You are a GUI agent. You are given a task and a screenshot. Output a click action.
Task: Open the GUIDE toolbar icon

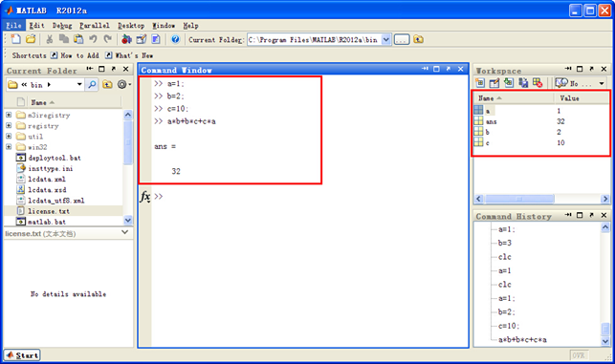[142, 39]
